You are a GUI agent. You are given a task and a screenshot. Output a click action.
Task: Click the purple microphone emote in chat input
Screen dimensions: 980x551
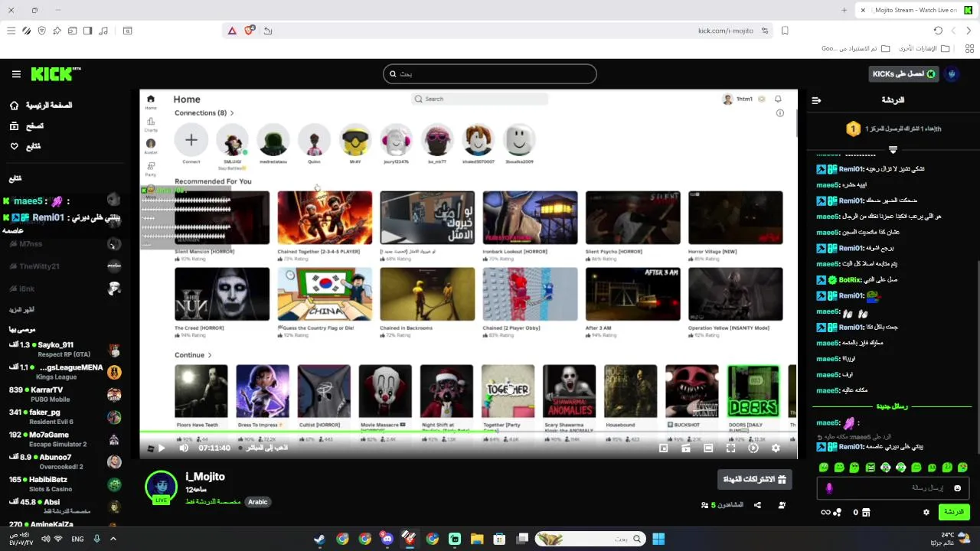pos(829,488)
